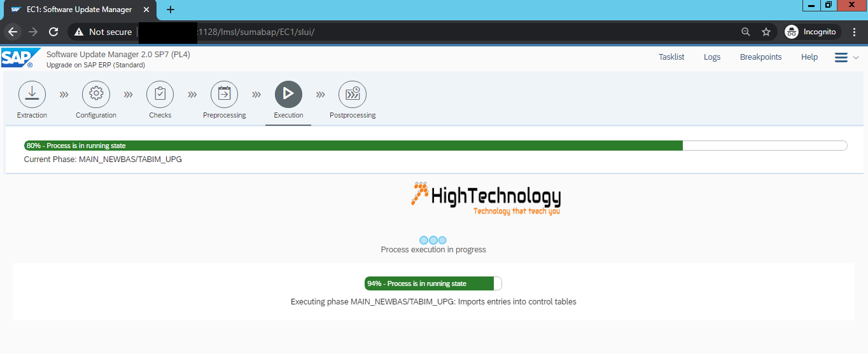Click the Checks clipboard step icon
Image resolution: width=868 pixels, height=354 pixels.
pyautogui.click(x=160, y=94)
